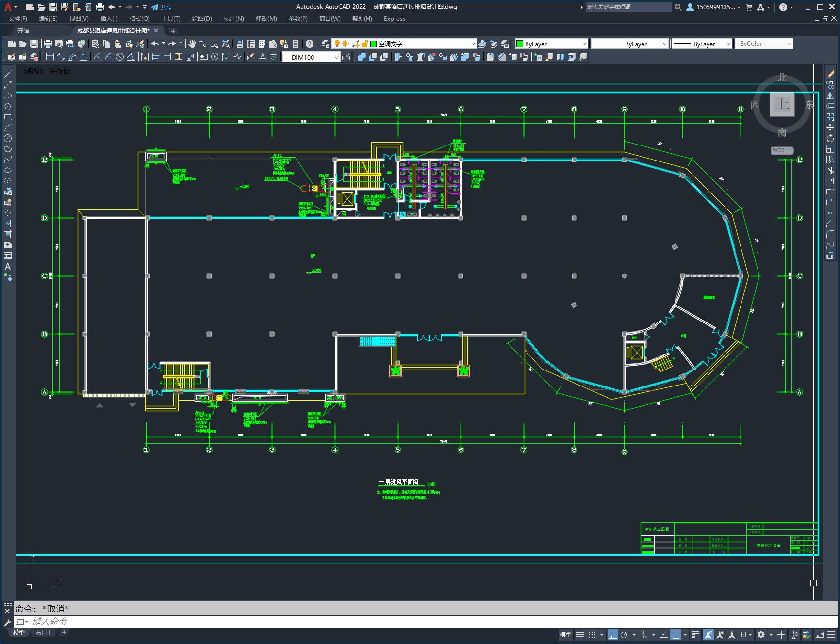Screen dimensions: 840x644
Task: Toggle lineweight display in status bar
Action: (x=695, y=634)
